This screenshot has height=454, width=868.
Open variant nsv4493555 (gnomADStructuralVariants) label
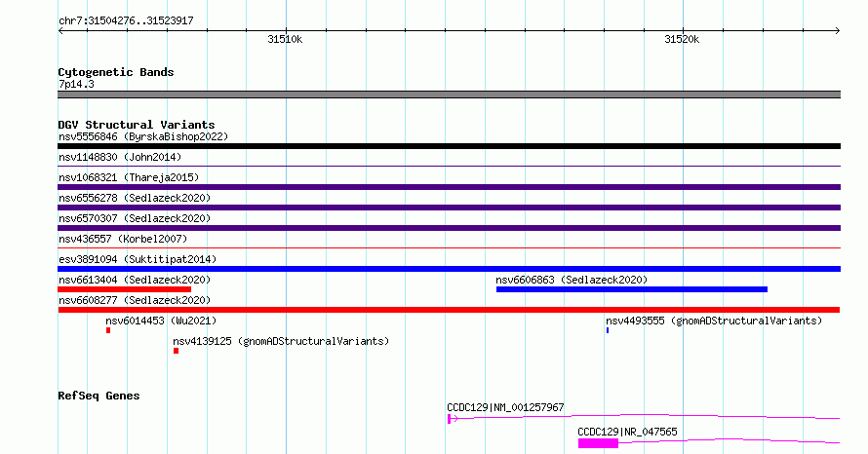[714, 321]
